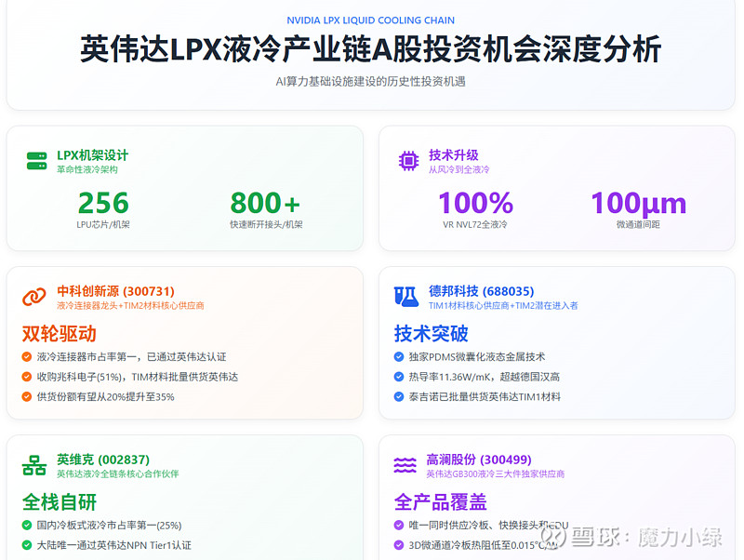
Task: Click the 英伟达液冷全链条核心合作伙伴 caption
Action: coord(118,474)
